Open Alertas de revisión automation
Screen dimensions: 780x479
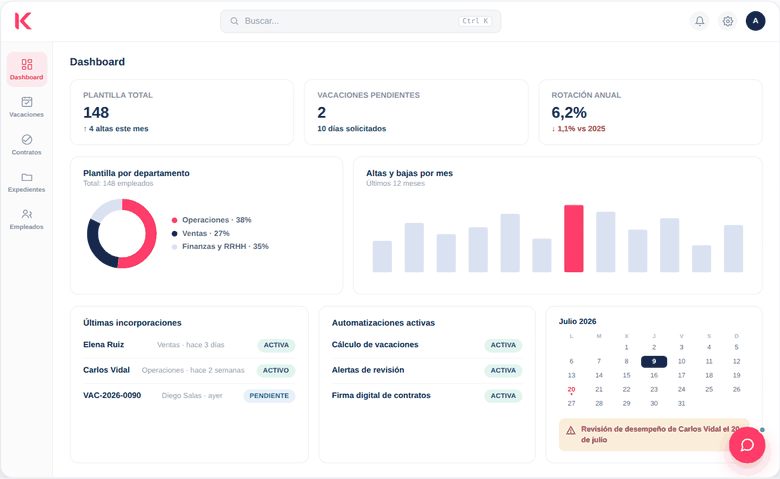427,371
